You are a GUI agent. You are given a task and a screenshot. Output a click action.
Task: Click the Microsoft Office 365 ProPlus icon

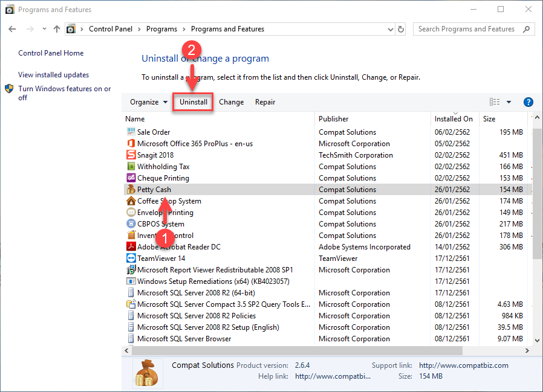pos(131,143)
